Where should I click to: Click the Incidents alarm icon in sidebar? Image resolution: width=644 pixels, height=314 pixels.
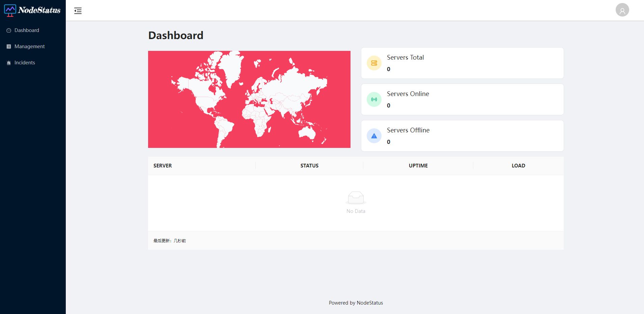pyautogui.click(x=9, y=63)
